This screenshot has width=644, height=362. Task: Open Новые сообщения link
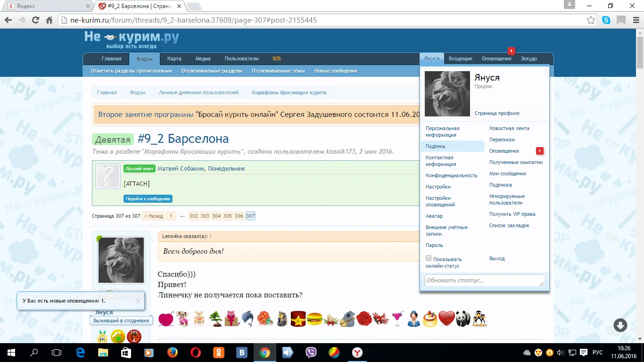click(336, 71)
